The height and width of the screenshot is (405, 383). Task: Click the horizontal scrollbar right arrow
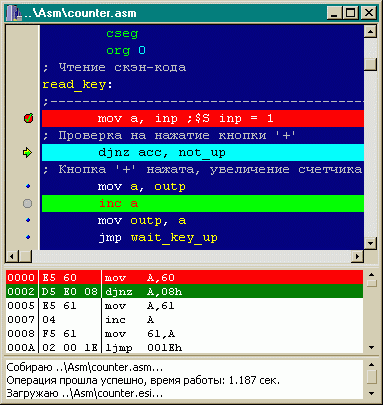pos(357,256)
